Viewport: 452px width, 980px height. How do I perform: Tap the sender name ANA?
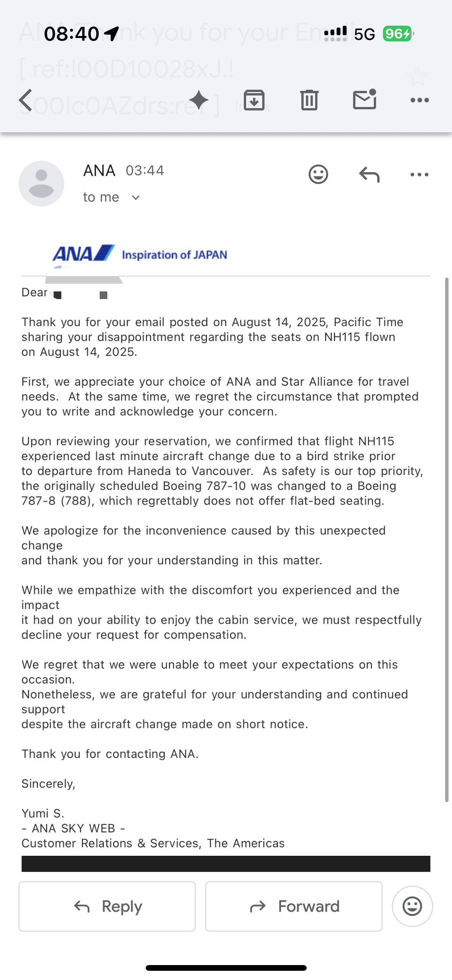pyautogui.click(x=99, y=171)
